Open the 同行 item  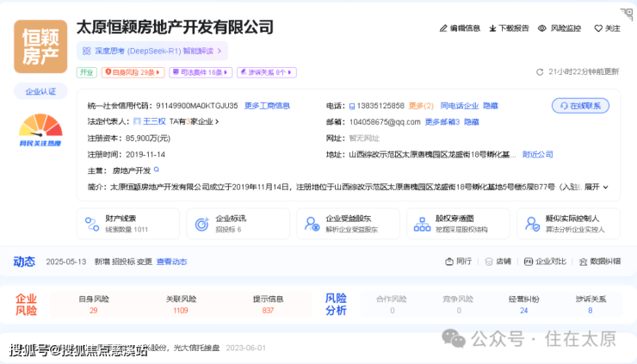[x=458, y=262]
